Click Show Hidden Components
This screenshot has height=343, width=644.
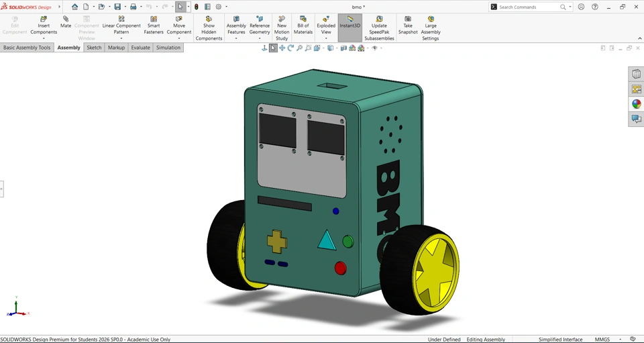click(x=209, y=28)
